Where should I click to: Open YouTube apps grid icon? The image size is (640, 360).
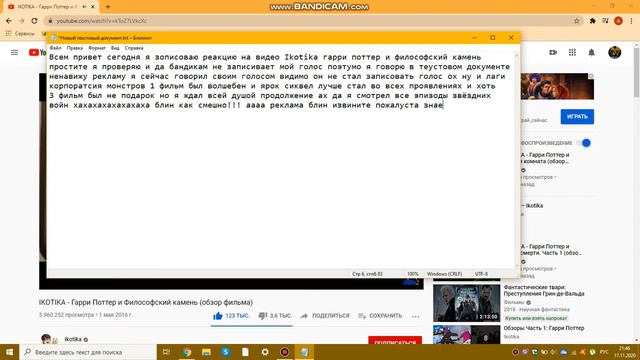coord(572,52)
